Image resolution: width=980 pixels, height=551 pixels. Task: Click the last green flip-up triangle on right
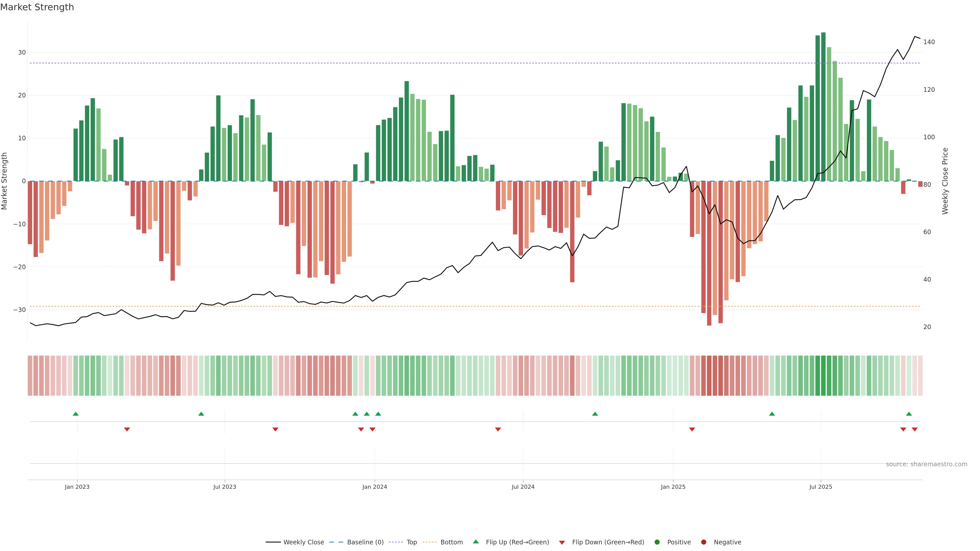(909, 414)
